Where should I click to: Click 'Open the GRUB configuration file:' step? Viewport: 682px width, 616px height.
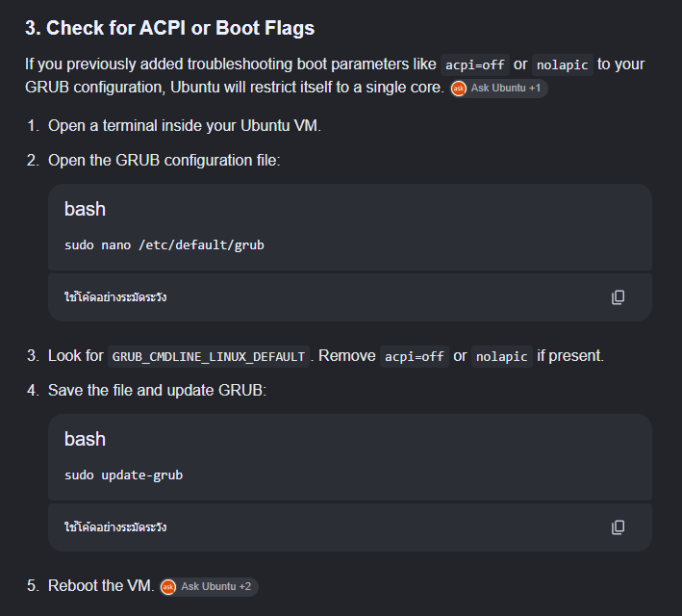164,161
